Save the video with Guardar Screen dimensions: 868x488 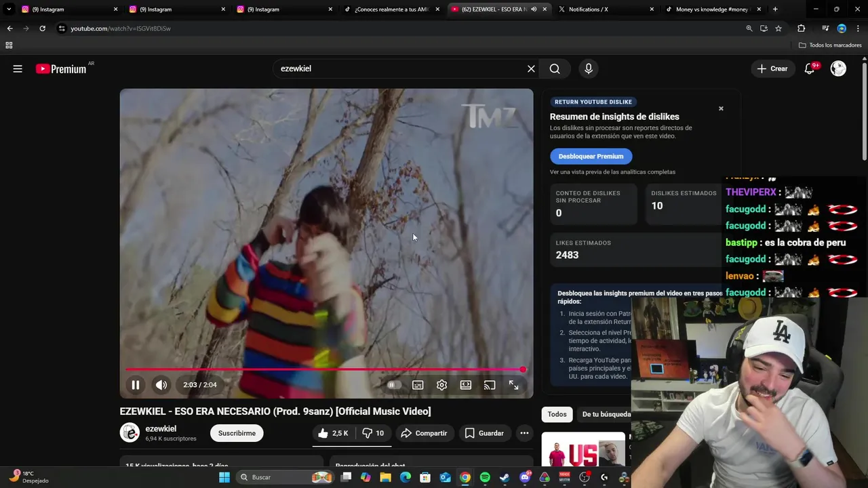click(x=484, y=433)
